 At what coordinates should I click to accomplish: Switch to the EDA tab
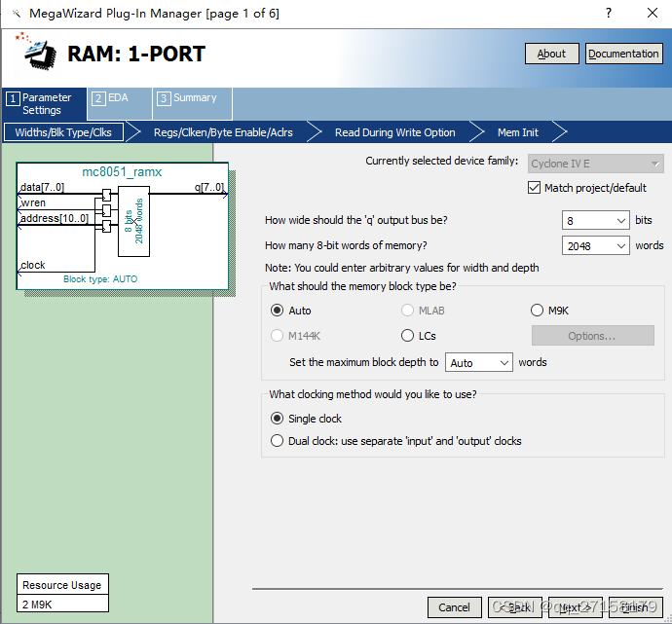coord(119,103)
